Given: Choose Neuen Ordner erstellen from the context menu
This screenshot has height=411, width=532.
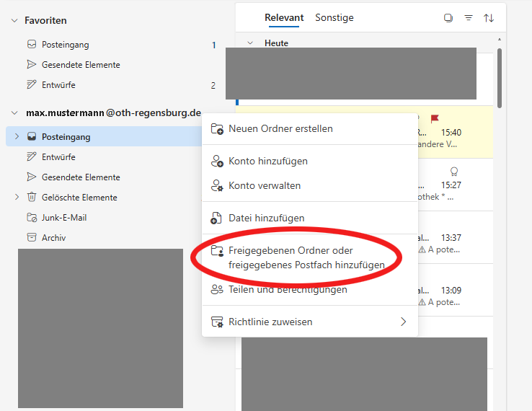Looking at the screenshot, I should (x=280, y=128).
